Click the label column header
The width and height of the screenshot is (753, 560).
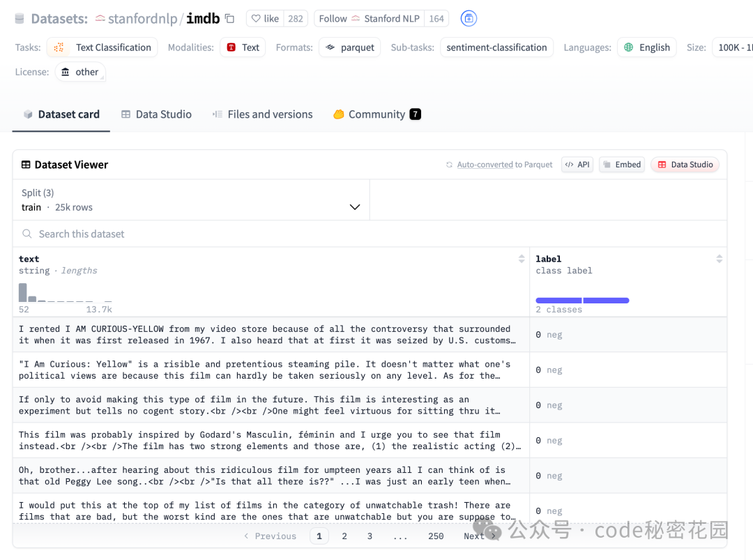[x=549, y=259]
